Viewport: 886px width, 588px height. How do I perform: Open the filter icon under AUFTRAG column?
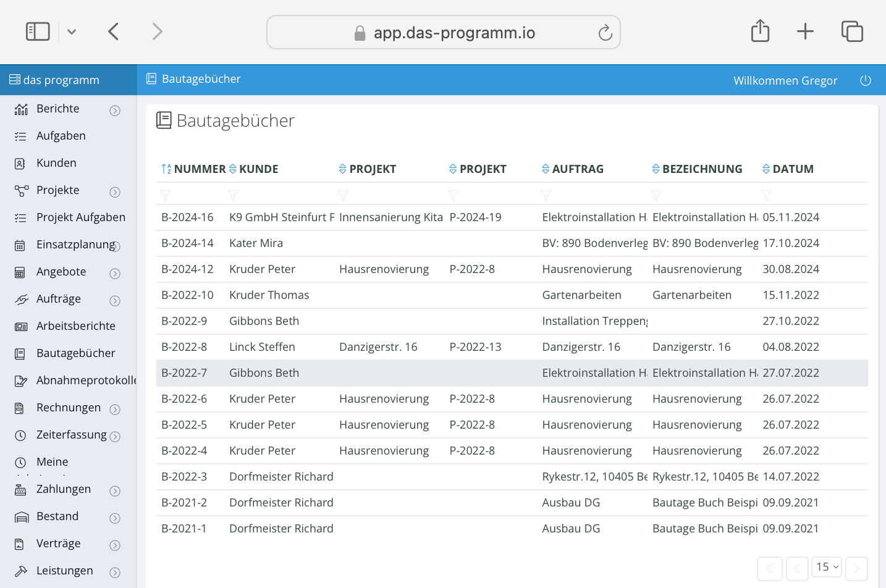click(x=546, y=195)
